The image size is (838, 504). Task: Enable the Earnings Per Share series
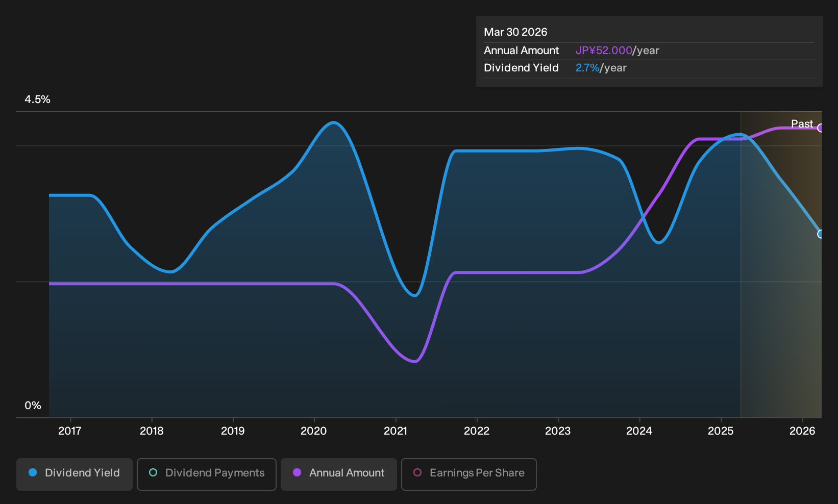coord(469,474)
